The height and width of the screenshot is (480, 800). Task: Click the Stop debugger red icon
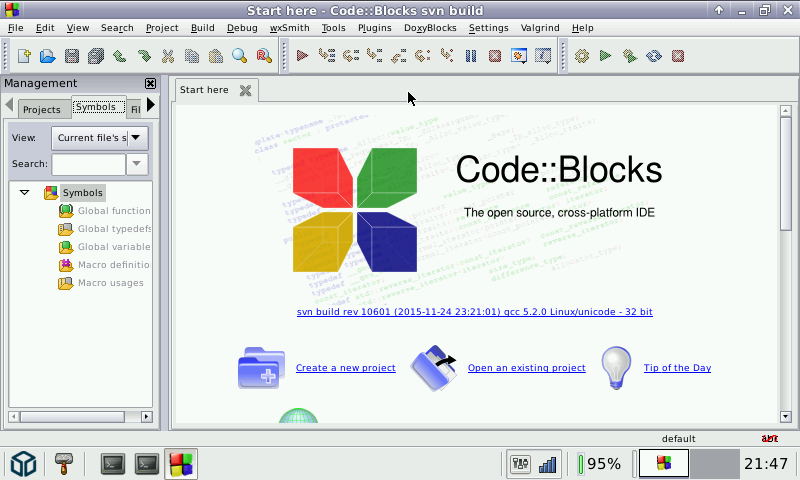pyautogui.click(x=495, y=55)
